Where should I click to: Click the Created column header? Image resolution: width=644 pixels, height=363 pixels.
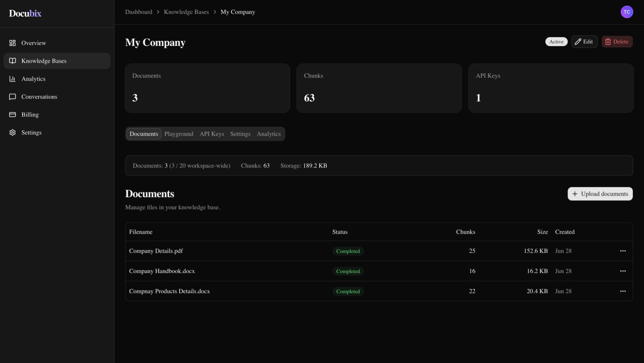click(565, 232)
